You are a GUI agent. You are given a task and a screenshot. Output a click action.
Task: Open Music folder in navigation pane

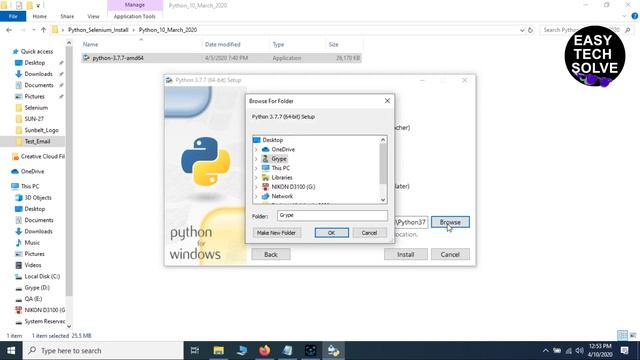click(32, 242)
